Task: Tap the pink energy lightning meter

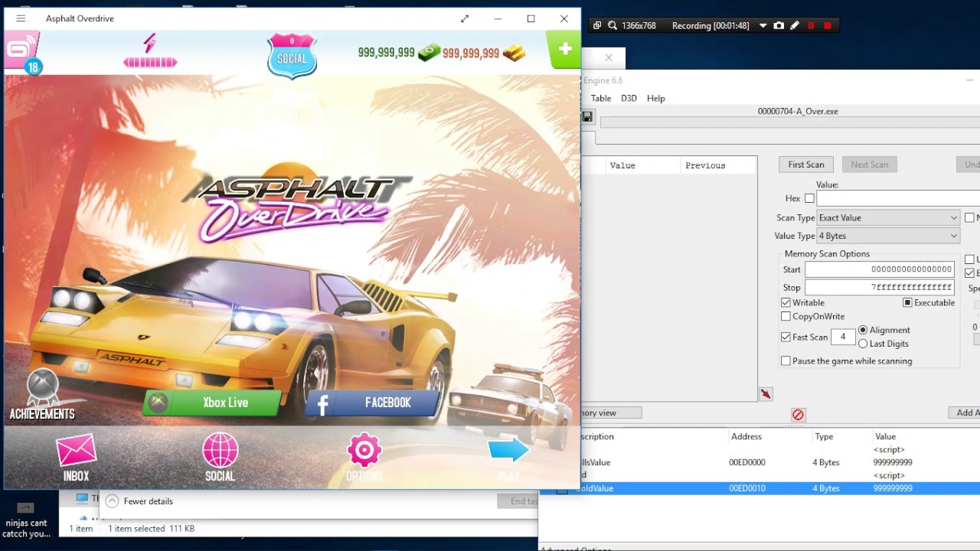Action: (150, 51)
